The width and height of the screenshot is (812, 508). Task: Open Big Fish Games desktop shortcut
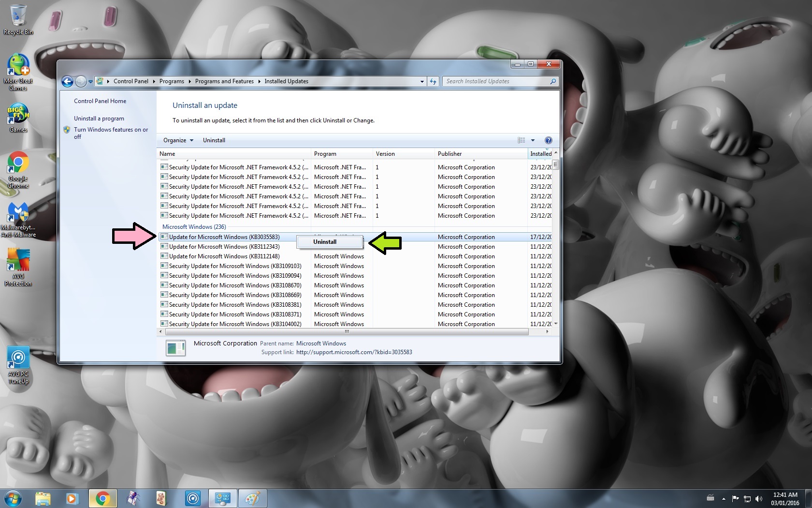[18, 118]
